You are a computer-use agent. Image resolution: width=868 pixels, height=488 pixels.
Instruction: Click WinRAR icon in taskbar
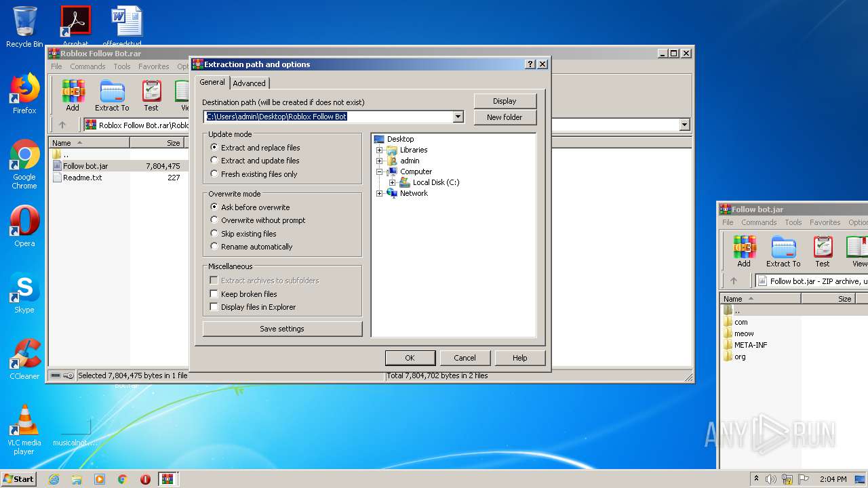pos(168,479)
